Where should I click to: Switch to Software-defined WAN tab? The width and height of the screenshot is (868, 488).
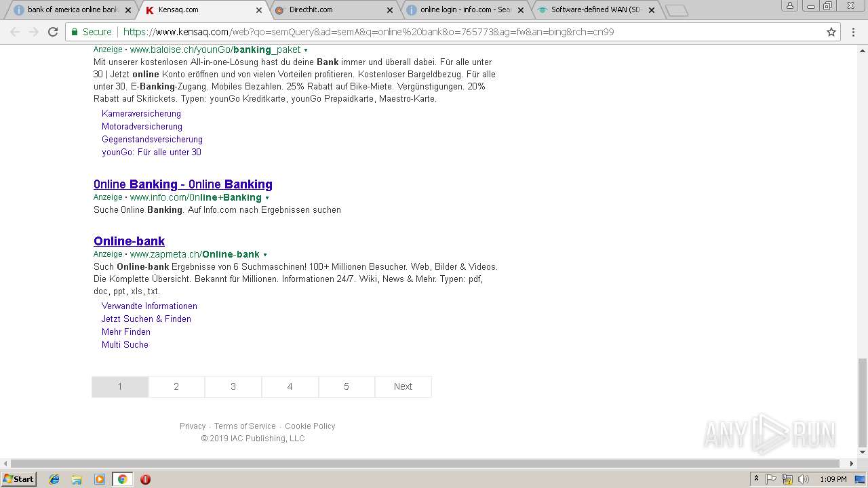[x=594, y=10]
